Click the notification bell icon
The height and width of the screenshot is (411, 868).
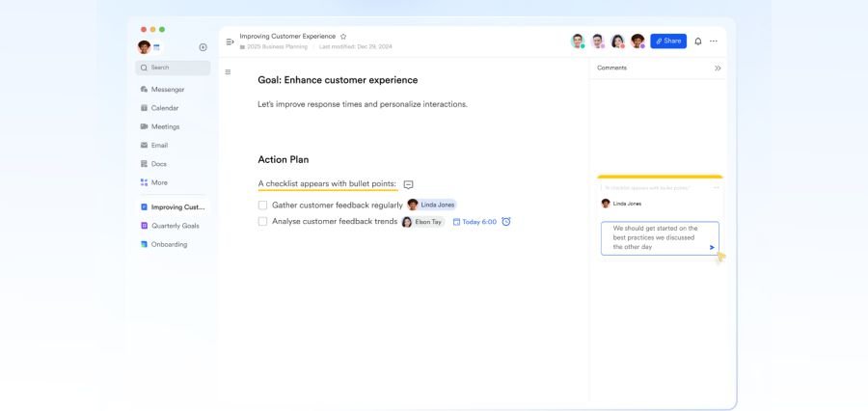(x=698, y=41)
